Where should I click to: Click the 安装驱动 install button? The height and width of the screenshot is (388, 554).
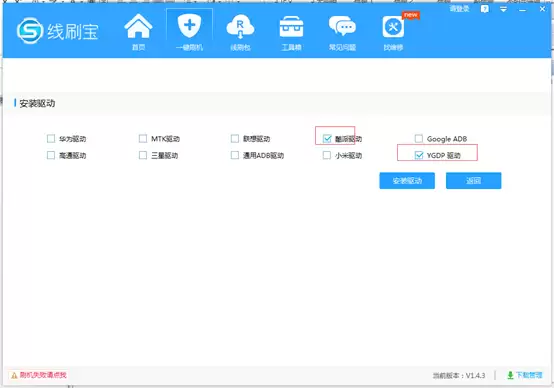(407, 181)
